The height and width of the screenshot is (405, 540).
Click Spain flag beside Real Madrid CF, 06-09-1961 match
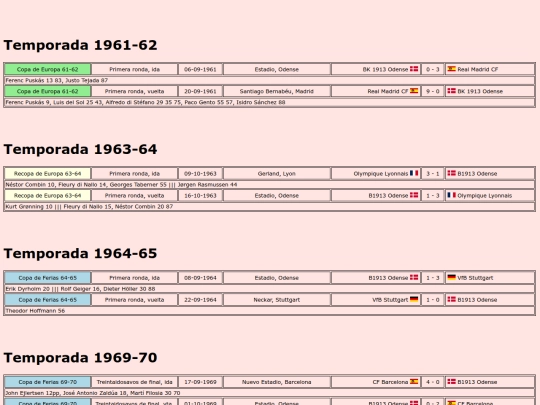451,69
